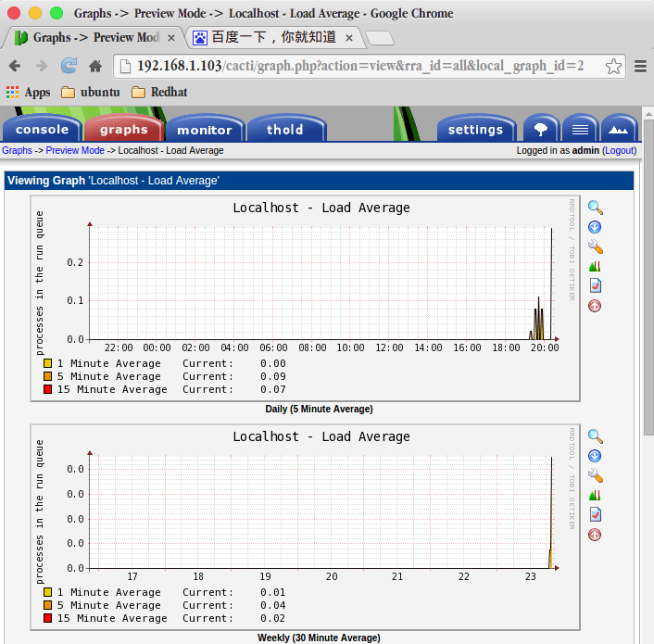
Task: Open Chrome hamburger menu
Action: pyautogui.click(x=640, y=67)
